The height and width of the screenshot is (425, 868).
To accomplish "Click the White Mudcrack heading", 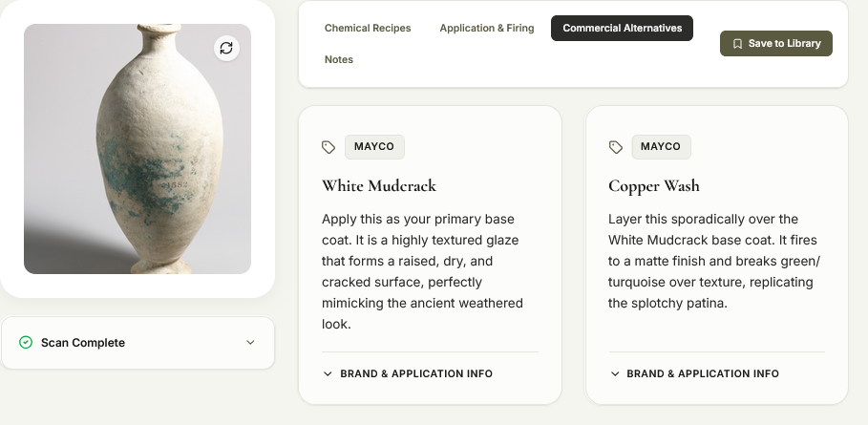I will (379, 186).
